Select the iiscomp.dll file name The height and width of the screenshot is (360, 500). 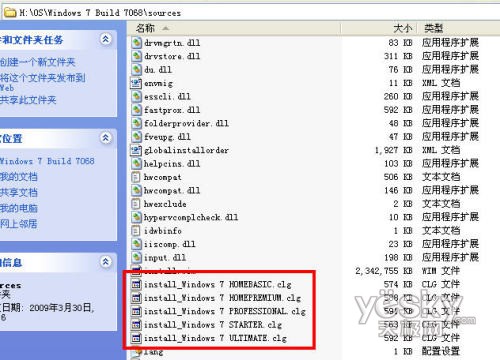[x=170, y=244]
